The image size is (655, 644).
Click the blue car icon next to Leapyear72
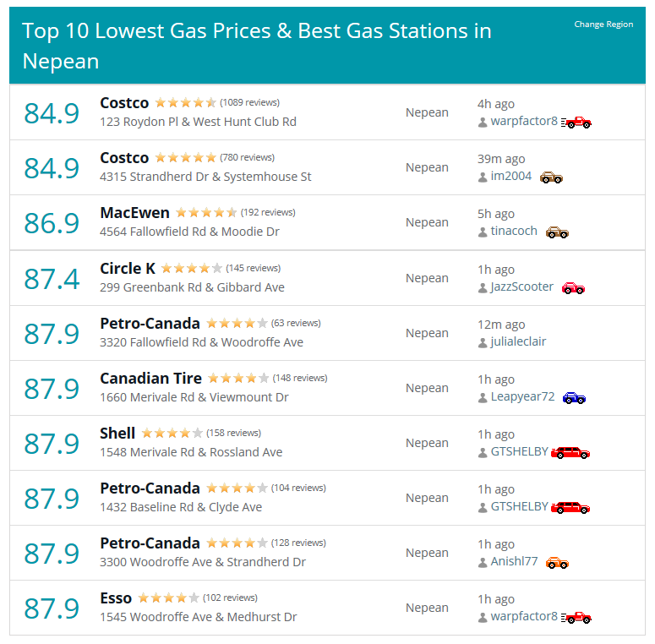574,398
